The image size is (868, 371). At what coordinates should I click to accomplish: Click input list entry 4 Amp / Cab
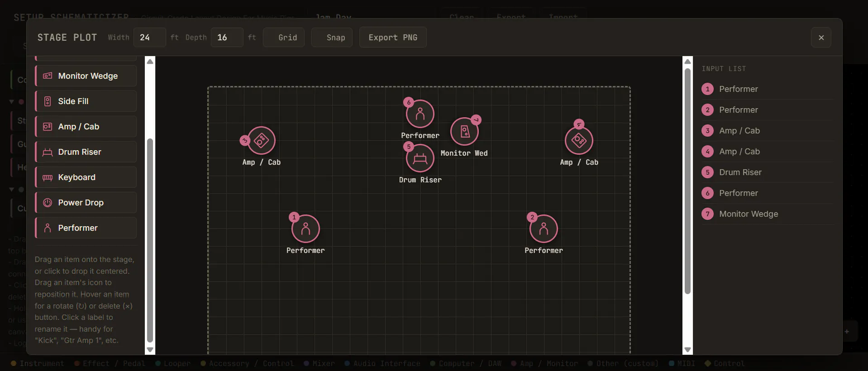point(767,152)
